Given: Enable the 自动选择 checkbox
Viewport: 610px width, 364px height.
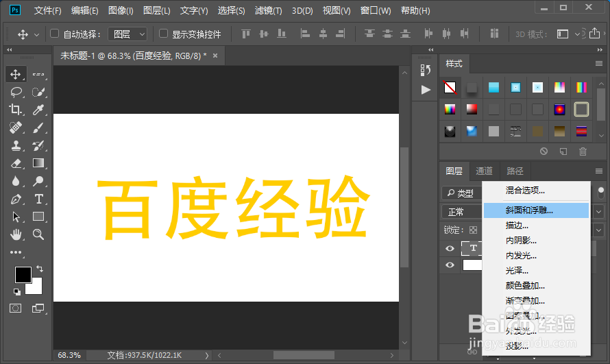Looking at the screenshot, I should tap(54, 34).
